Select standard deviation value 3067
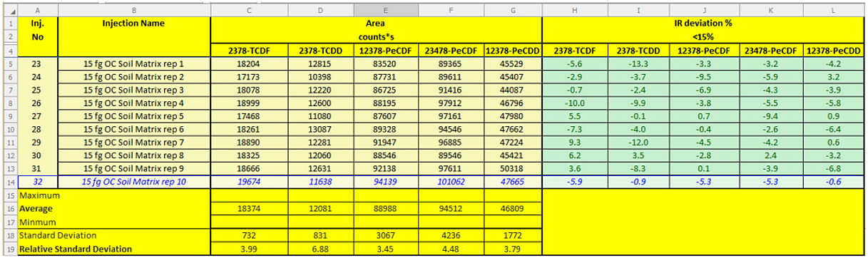This screenshot has width=868, height=258. tap(386, 235)
